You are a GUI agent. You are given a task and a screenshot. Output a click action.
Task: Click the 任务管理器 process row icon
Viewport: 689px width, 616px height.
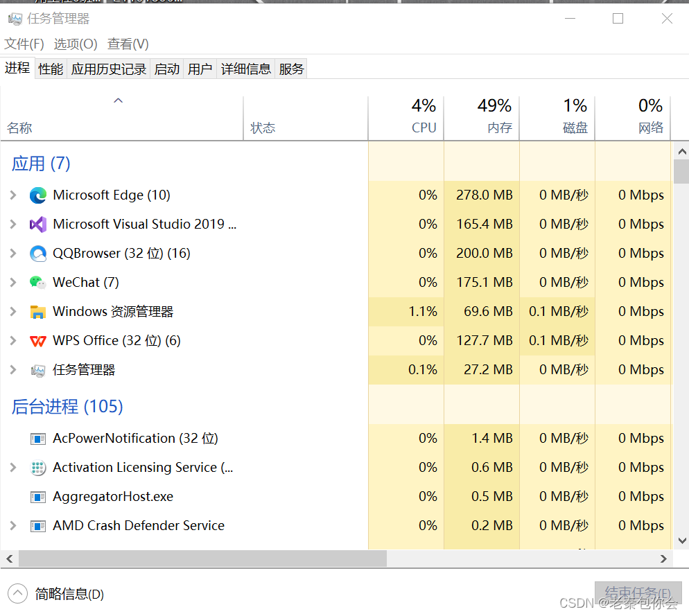[x=38, y=371]
